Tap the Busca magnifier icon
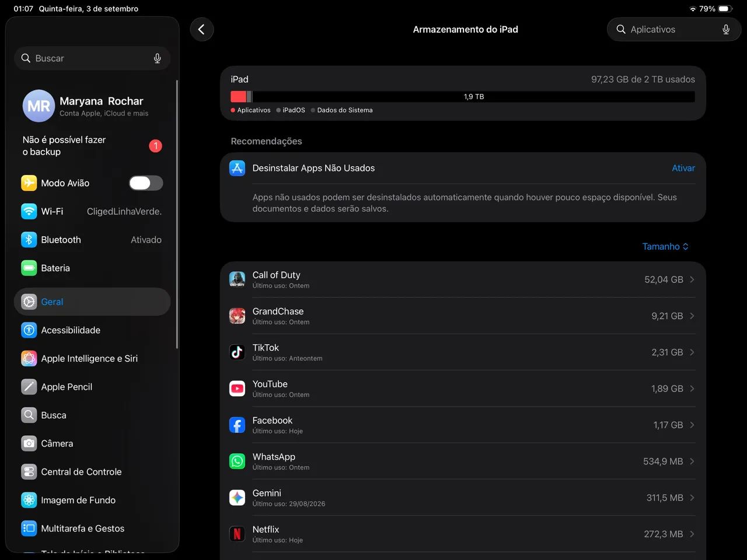747x560 pixels. point(29,415)
